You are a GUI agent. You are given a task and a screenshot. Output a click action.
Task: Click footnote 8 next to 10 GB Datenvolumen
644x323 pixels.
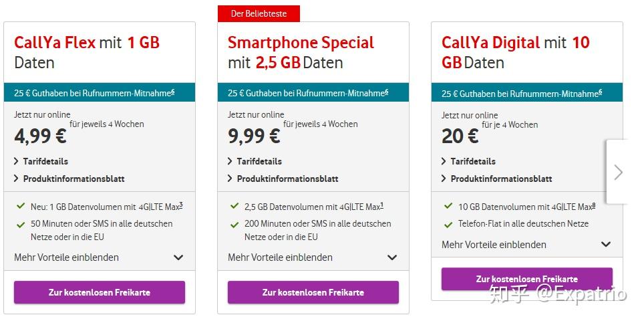593,205
